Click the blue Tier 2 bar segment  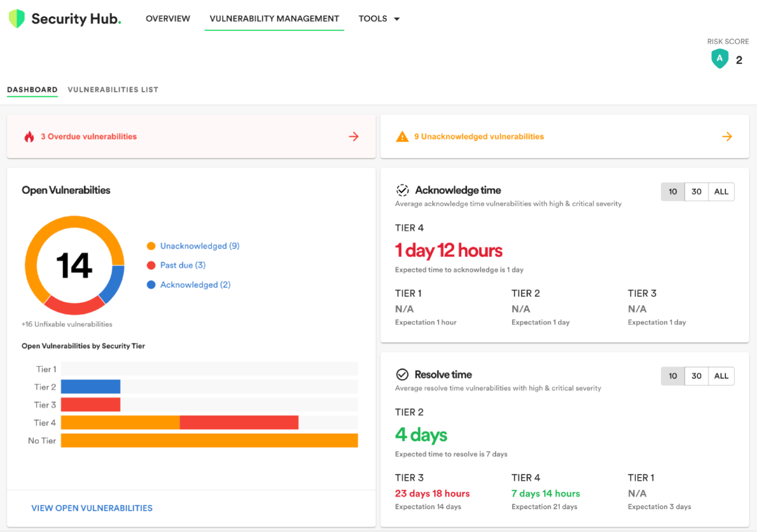91,387
